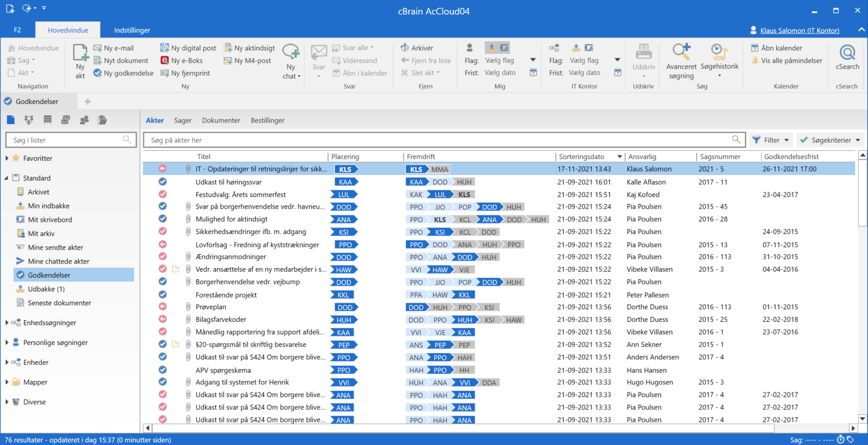Screen dimensions: 868x445
Task: Click Ny digital post
Action: 188,48
